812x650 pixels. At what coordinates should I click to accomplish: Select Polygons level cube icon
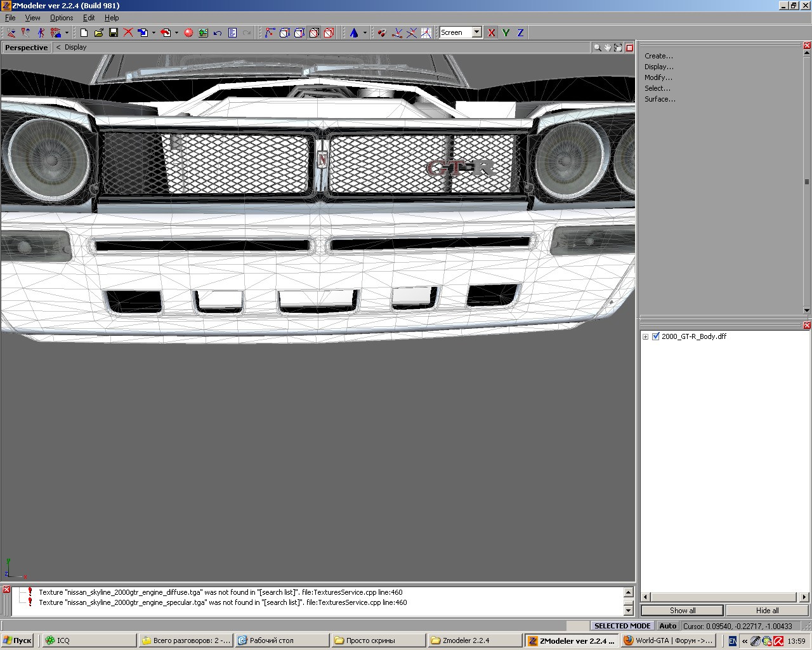pos(314,32)
